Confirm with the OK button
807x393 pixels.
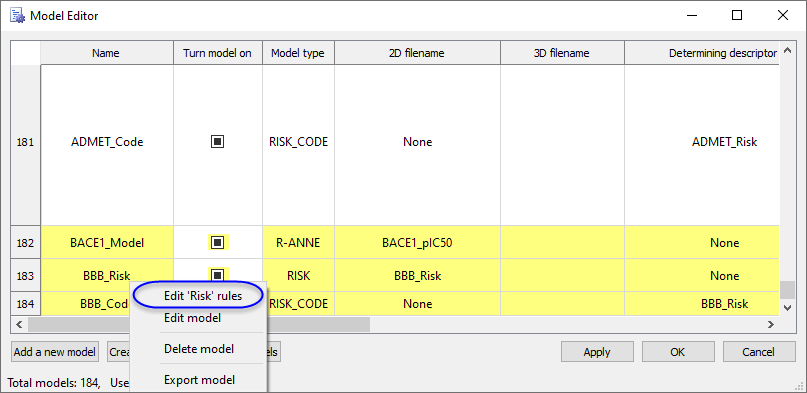[x=678, y=352]
